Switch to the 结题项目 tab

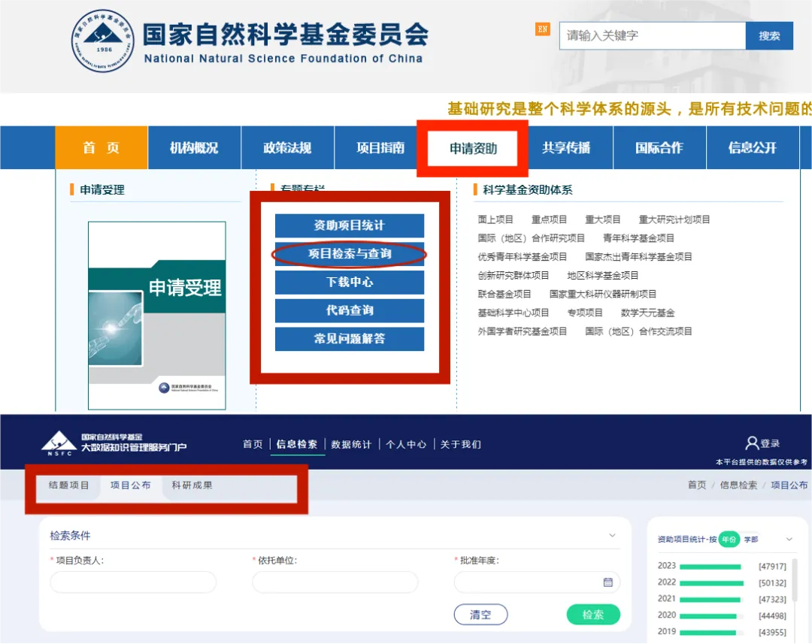point(69,485)
